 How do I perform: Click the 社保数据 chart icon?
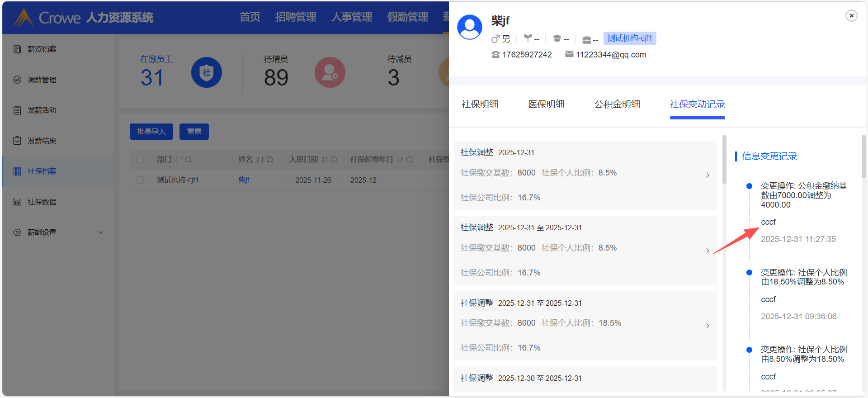click(x=17, y=202)
